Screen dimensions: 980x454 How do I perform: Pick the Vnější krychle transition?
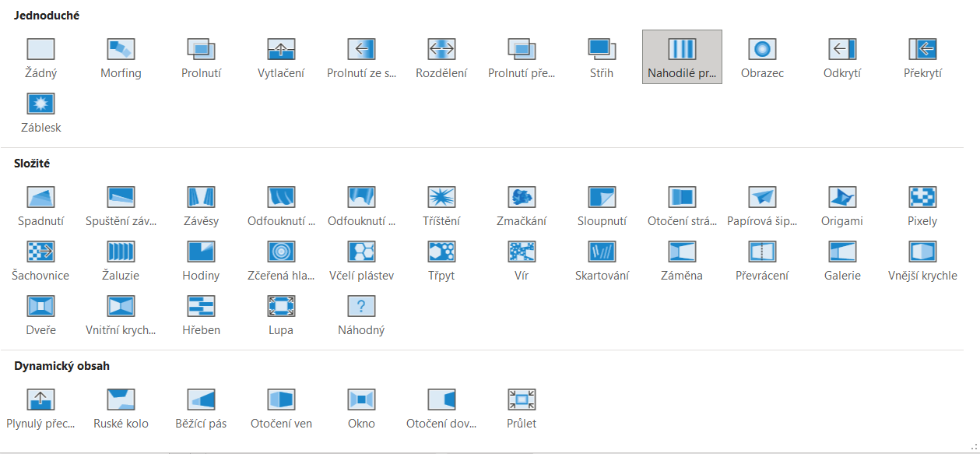(x=922, y=259)
